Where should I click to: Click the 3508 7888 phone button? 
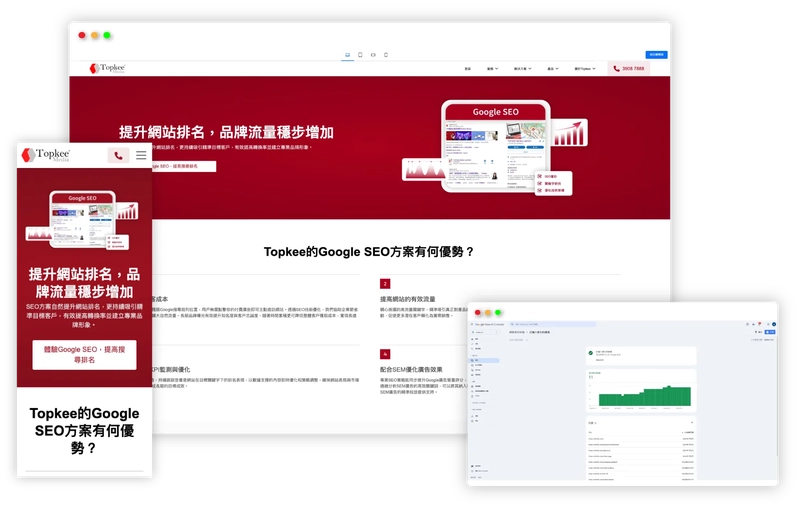(x=629, y=69)
